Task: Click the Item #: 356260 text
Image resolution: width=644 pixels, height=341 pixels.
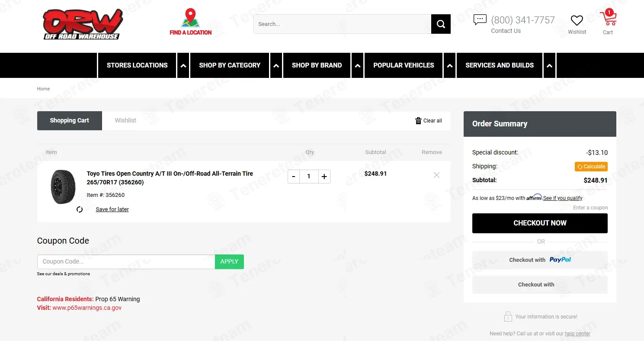Action: tap(106, 195)
